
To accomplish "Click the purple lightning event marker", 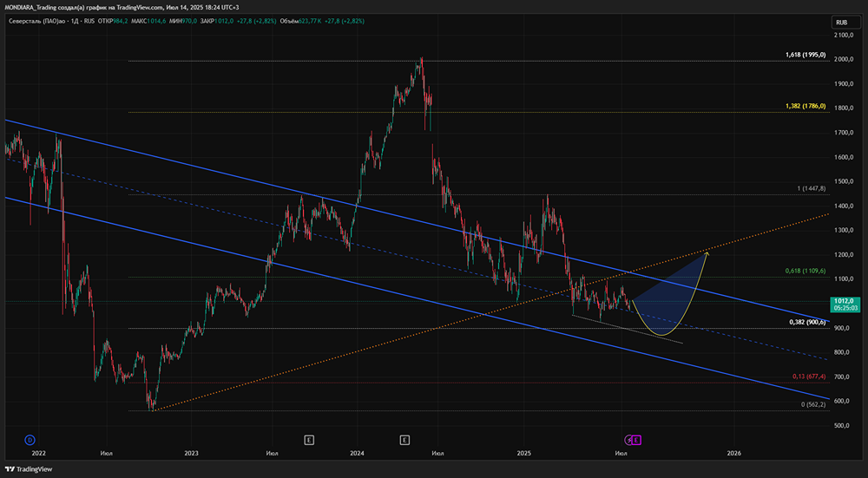I will coord(629,440).
